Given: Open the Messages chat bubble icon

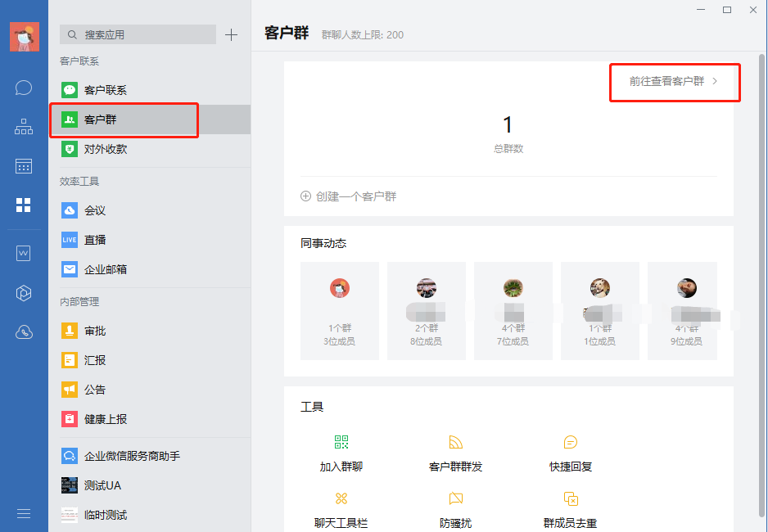Looking at the screenshot, I should 24,88.
